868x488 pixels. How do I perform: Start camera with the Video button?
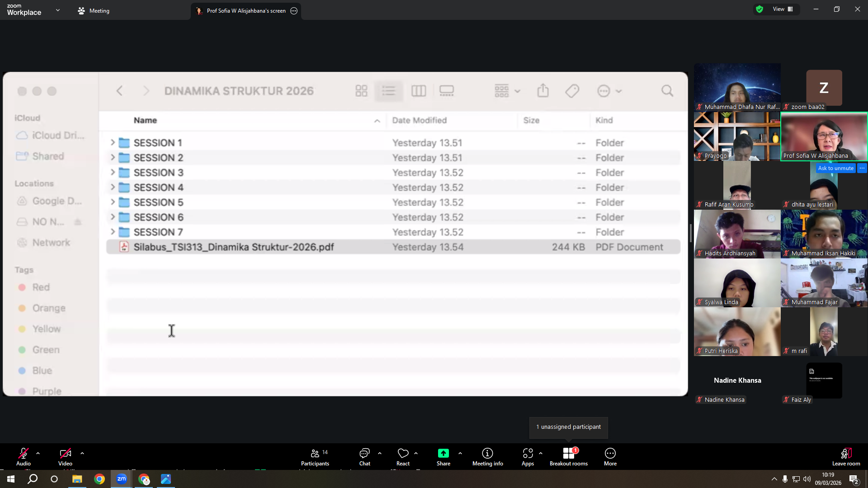pyautogui.click(x=65, y=457)
